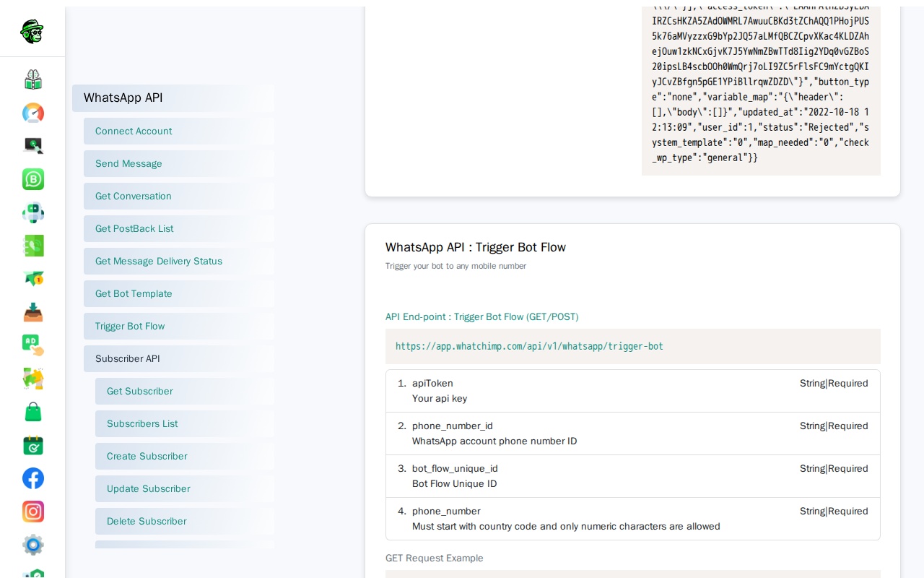Screen dimensions: 924x578
Task: Click 'Trigger your bot to any mobile number' subtitle
Action: [x=456, y=267]
